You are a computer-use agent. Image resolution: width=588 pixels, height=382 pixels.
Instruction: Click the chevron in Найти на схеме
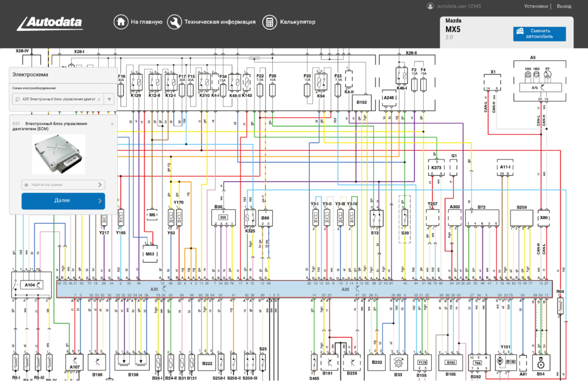(100, 185)
